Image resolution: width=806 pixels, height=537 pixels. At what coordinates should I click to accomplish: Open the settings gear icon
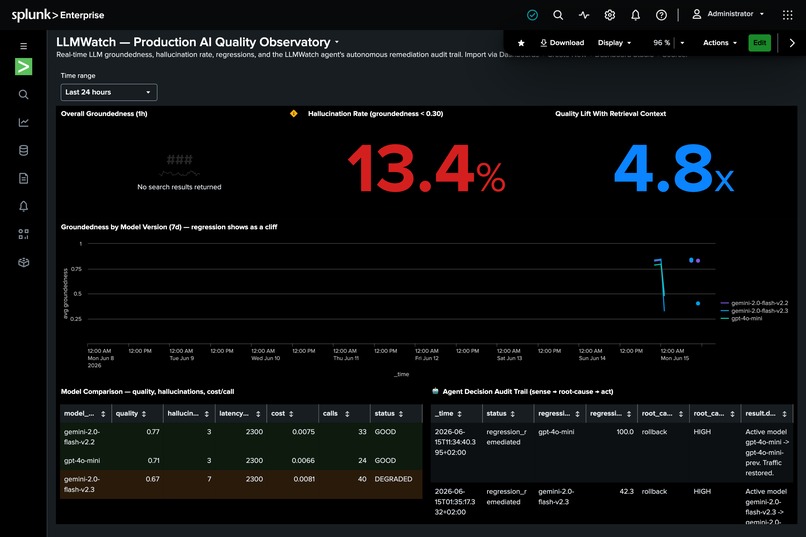click(610, 15)
